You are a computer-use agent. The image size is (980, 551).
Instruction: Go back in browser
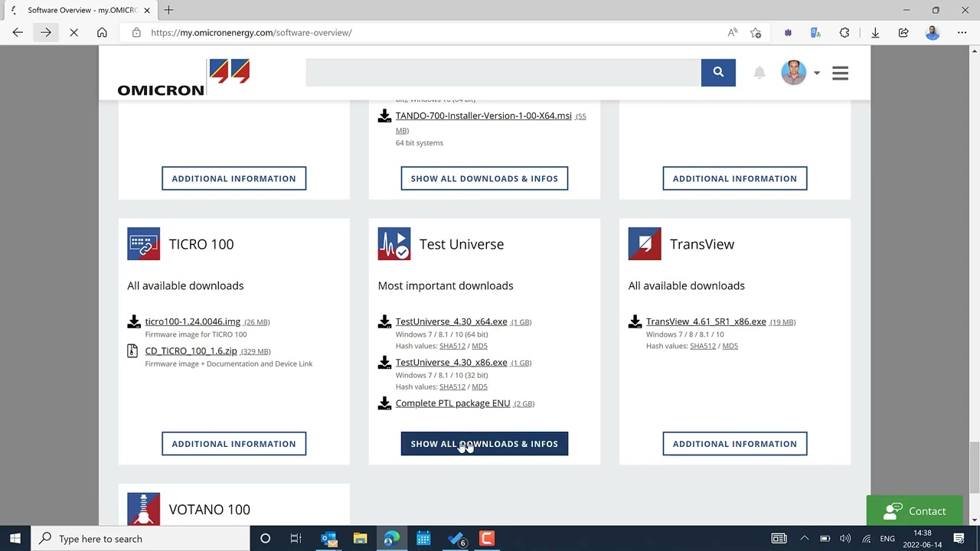(x=18, y=32)
